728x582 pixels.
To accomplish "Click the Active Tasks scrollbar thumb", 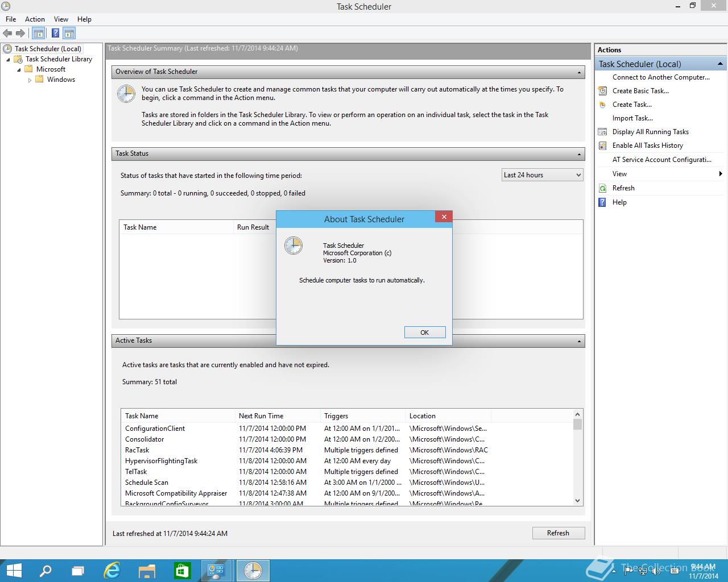I will [578, 425].
